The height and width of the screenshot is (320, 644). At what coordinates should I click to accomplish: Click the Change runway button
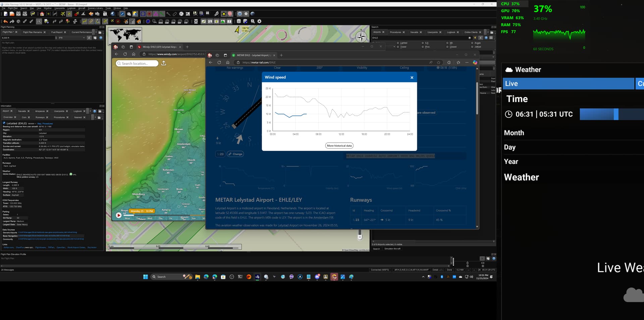pyautogui.click(x=235, y=154)
